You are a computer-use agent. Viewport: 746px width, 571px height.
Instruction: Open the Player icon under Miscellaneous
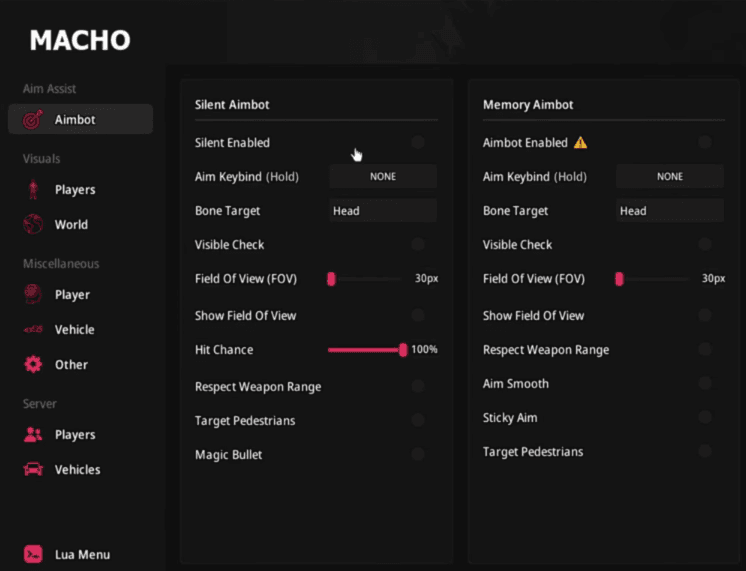coord(33,295)
